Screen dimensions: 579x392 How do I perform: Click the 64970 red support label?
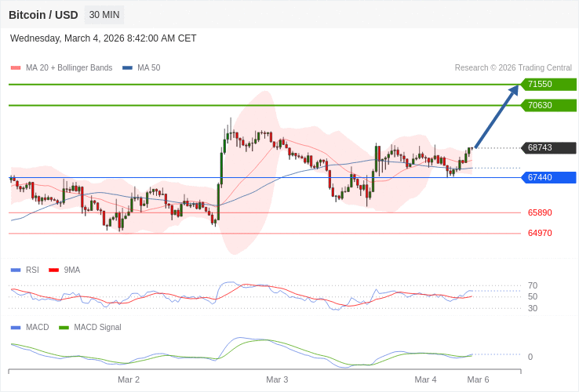540,233
